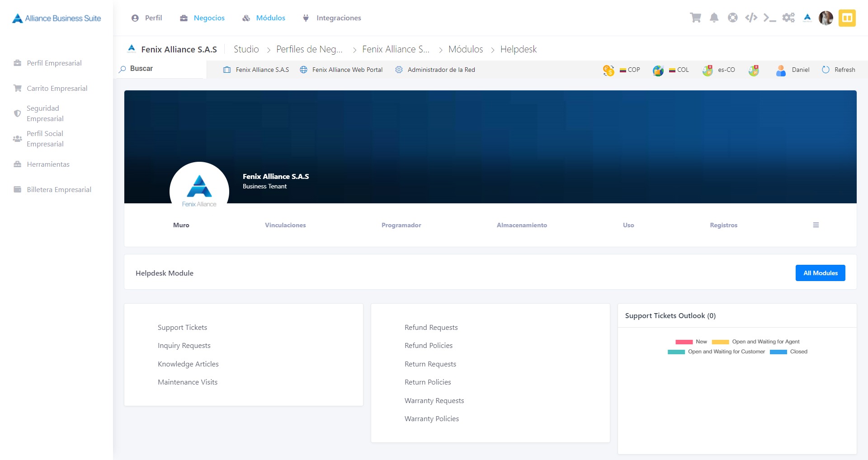
Task: Switch to the Vinculaciones tab
Action: point(285,225)
